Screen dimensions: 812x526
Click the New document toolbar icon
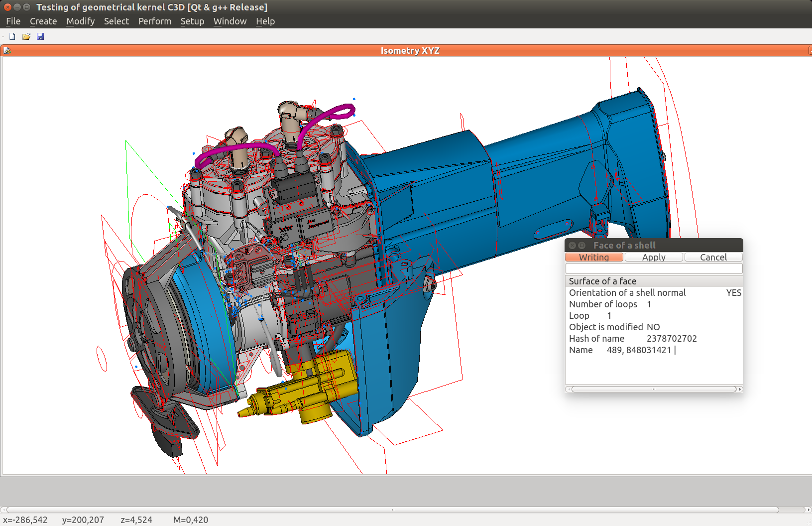12,36
